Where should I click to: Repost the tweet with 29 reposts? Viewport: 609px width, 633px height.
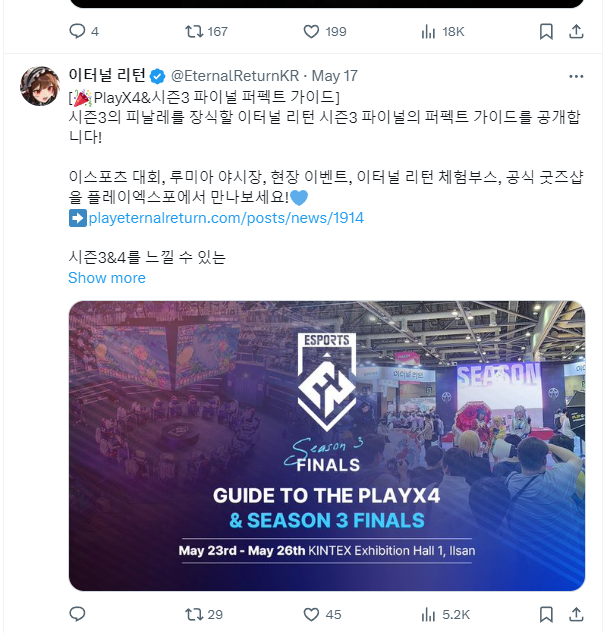(x=204, y=614)
